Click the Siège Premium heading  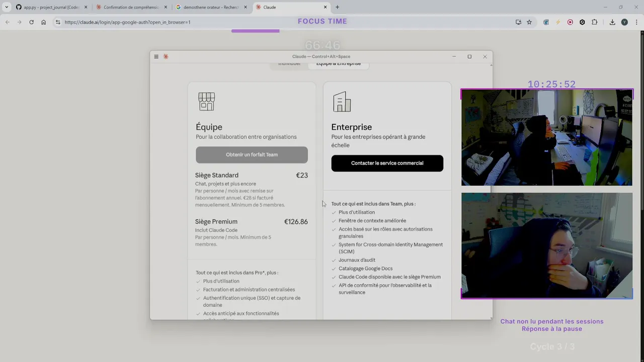click(216, 221)
